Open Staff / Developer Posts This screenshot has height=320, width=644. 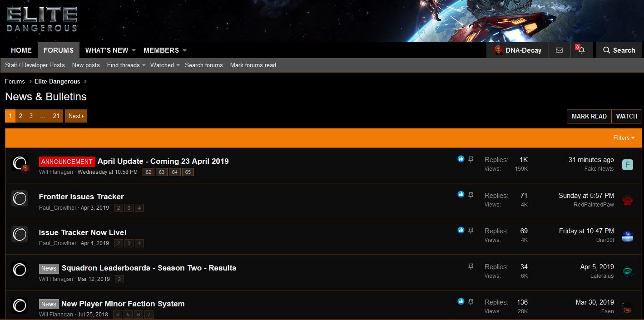[x=35, y=65]
